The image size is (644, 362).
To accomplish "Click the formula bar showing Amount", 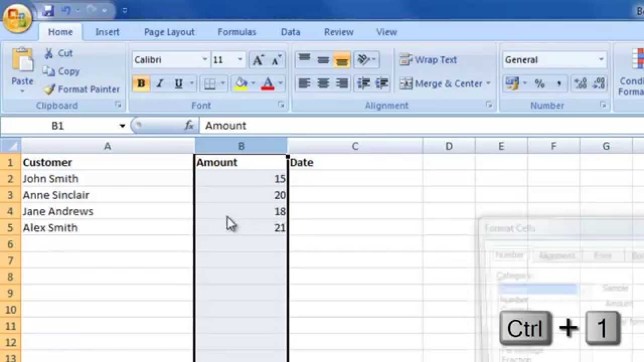I will coord(422,126).
